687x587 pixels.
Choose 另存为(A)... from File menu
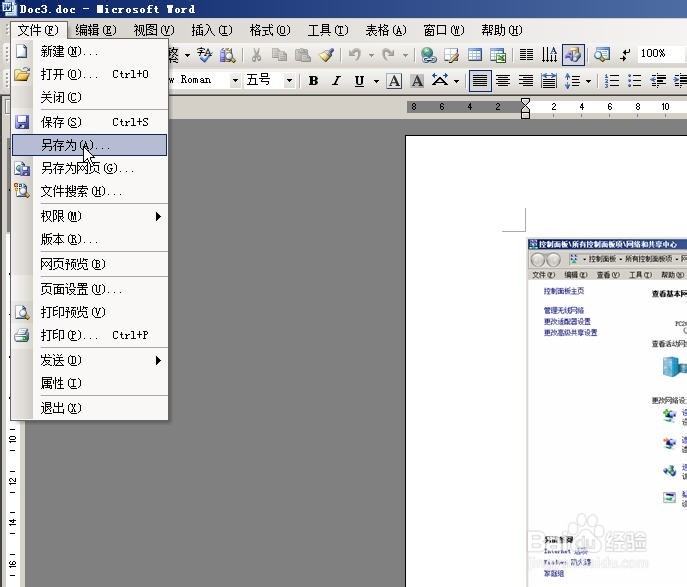coord(89,145)
